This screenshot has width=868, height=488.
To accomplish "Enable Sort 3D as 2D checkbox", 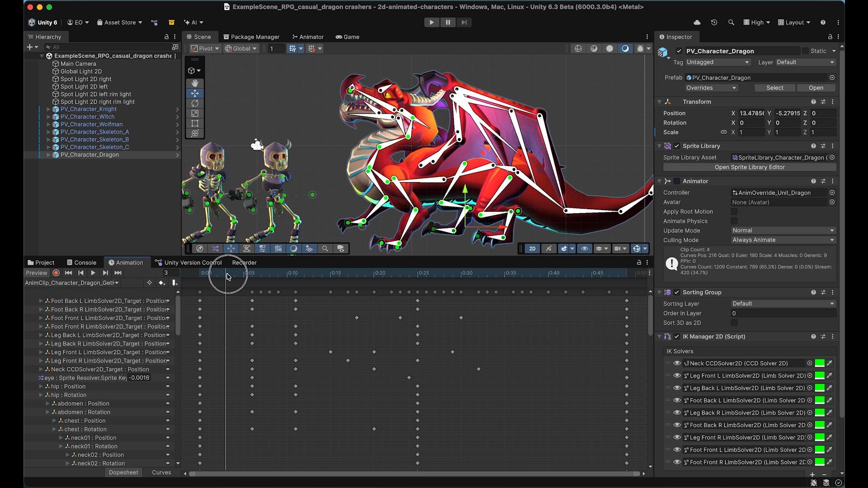I will (x=734, y=323).
